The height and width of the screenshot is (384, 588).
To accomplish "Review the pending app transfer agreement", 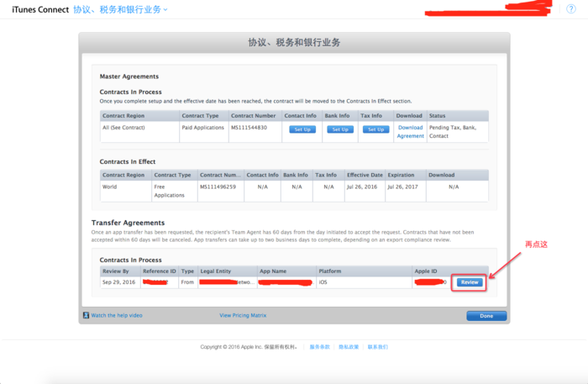I will [470, 282].
